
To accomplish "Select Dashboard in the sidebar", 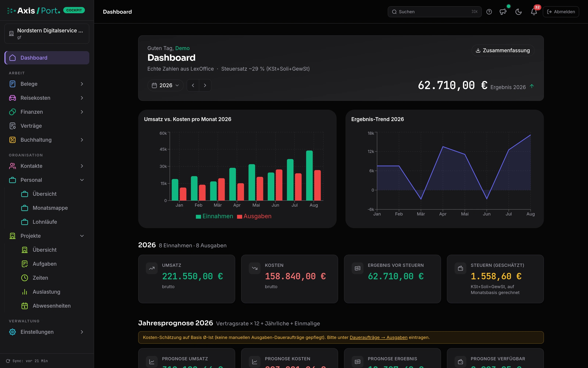I will click(x=47, y=58).
